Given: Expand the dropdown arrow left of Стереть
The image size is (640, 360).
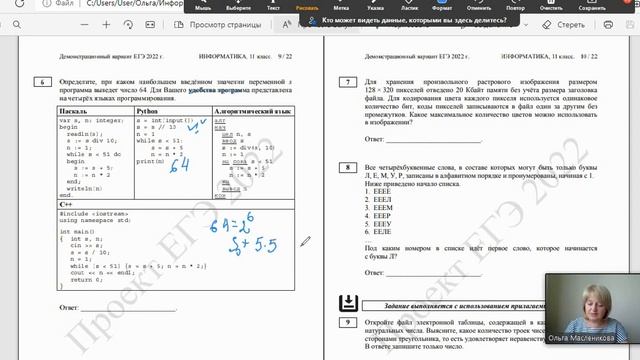Looking at the screenshot, I should click(526, 25).
